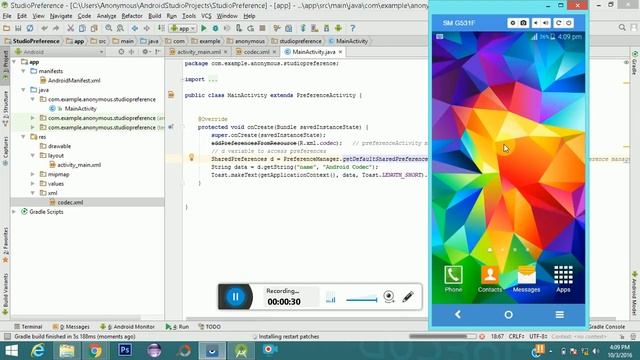Image resolution: width=640 pixels, height=360 pixels.
Task: Open the help question mark icon
Action: tap(353, 28)
